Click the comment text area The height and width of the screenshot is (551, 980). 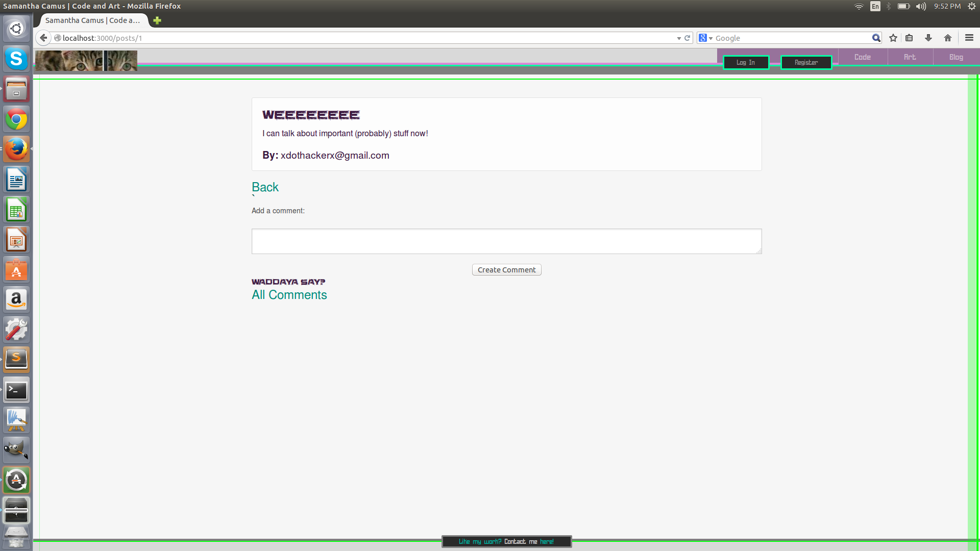click(x=506, y=241)
